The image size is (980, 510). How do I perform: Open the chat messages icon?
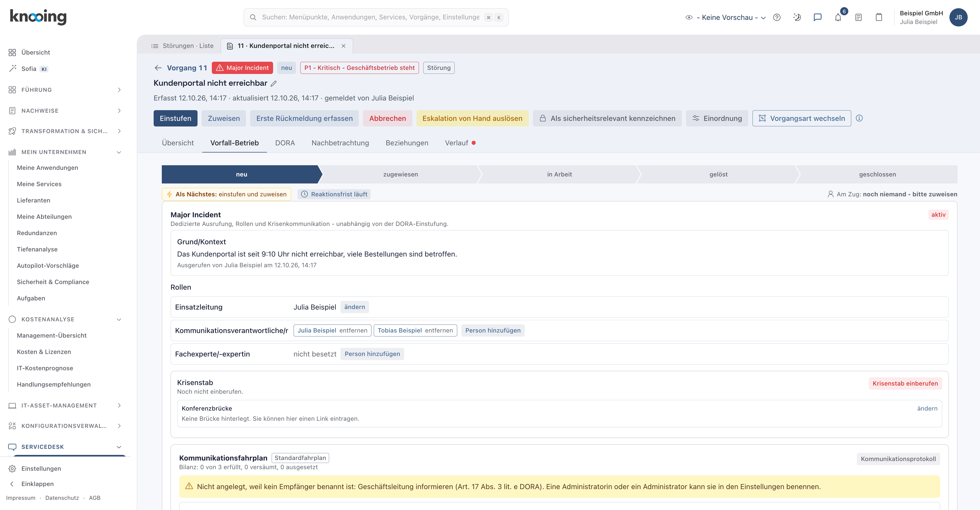817,18
